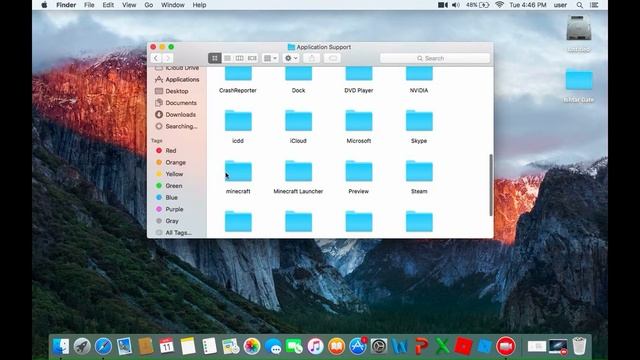Go back with the Finder back arrow
The width and height of the screenshot is (640, 360).
click(x=156, y=58)
